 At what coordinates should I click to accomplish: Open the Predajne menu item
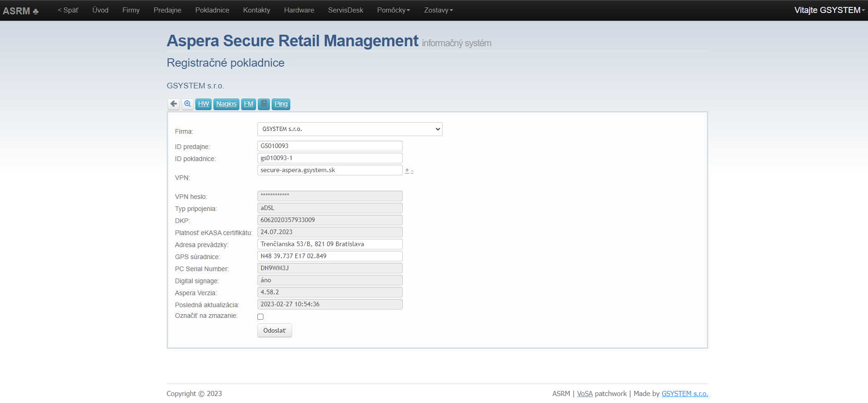pyautogui.click(x=168, y=10)
